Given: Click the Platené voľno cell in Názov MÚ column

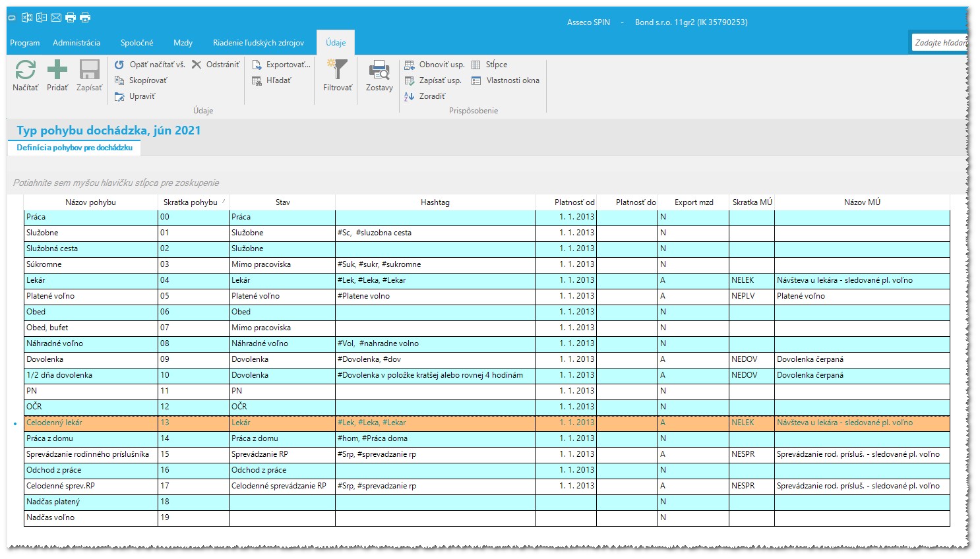Looking at the screenshot, I should pyautogui.click(x=862, y=296).
